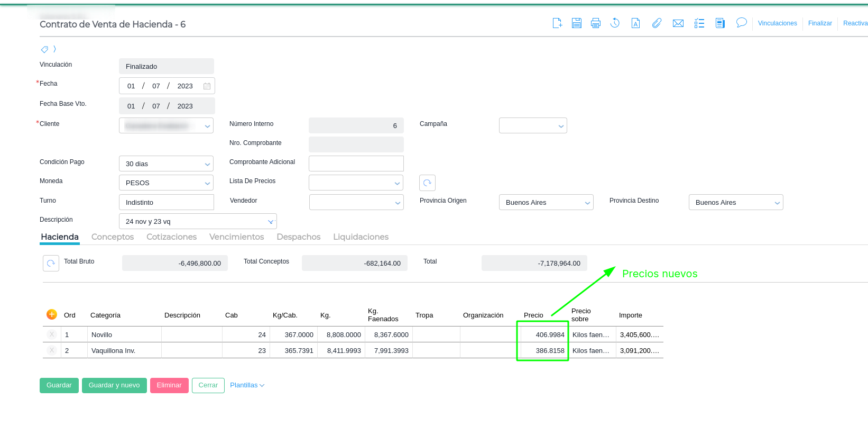The image size is (868, 426).
Task: Click the envelope email icon
Action: click(x=678, y=23)
